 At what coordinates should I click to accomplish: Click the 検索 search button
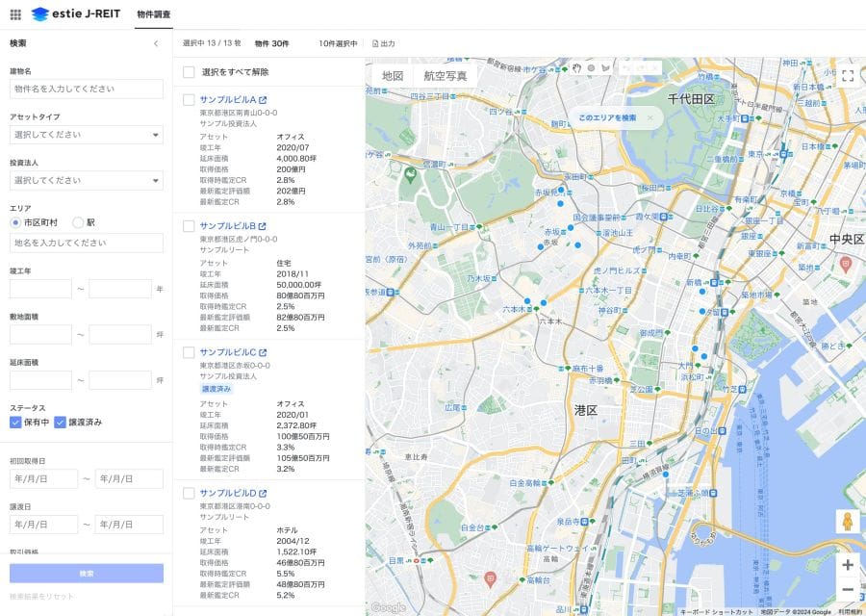[87, 574]
